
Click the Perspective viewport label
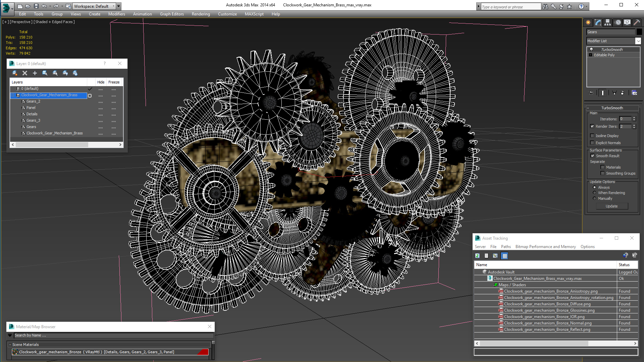click(21, 22)
